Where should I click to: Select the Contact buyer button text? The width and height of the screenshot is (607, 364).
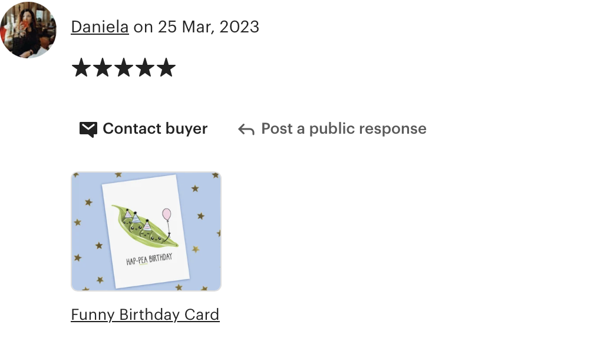click(155, 129)
